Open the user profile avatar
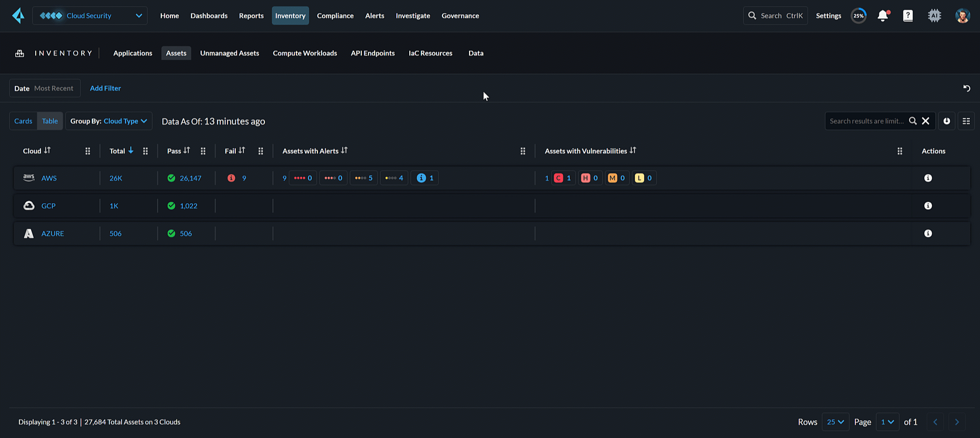Viewport: 980px width, 438px height. (x=963, y=16)
